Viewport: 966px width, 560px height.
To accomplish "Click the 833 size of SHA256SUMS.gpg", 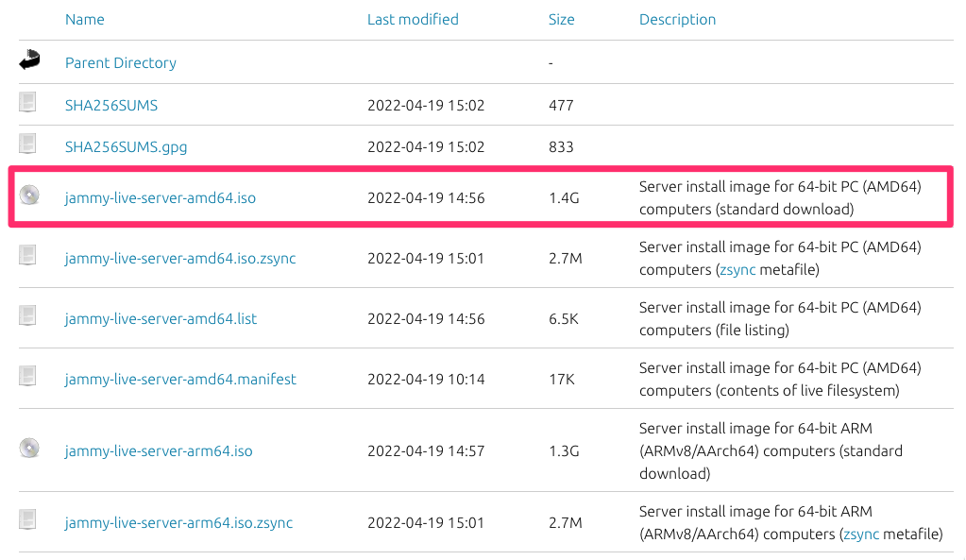I will coord(561,147).
